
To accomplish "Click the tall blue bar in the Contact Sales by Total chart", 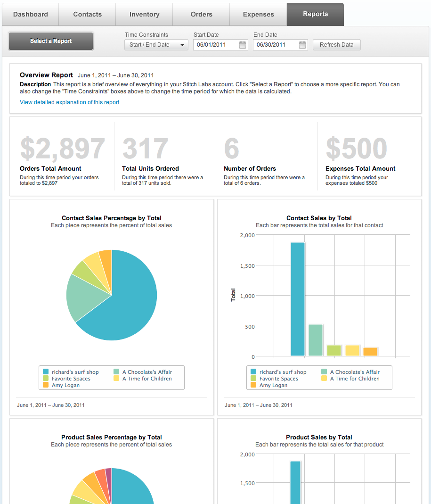I will click(298, 299).
